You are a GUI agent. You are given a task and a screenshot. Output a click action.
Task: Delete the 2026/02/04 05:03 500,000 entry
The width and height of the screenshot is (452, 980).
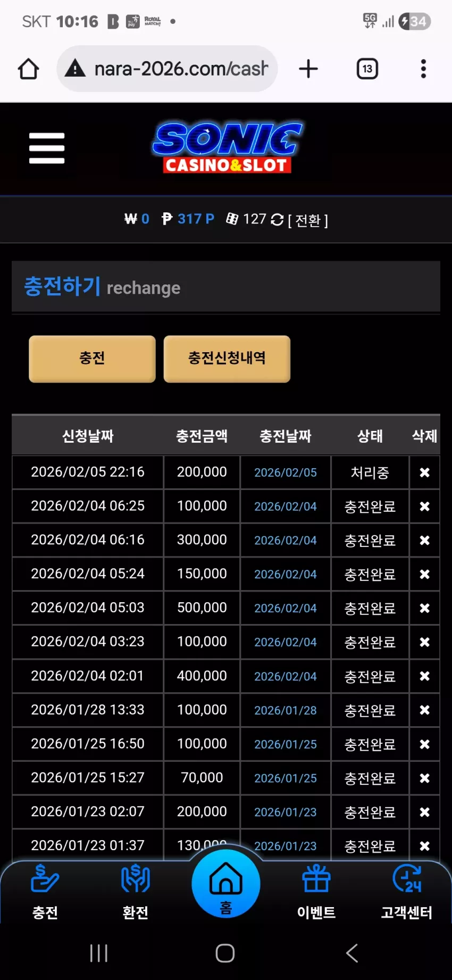point(424,608)
